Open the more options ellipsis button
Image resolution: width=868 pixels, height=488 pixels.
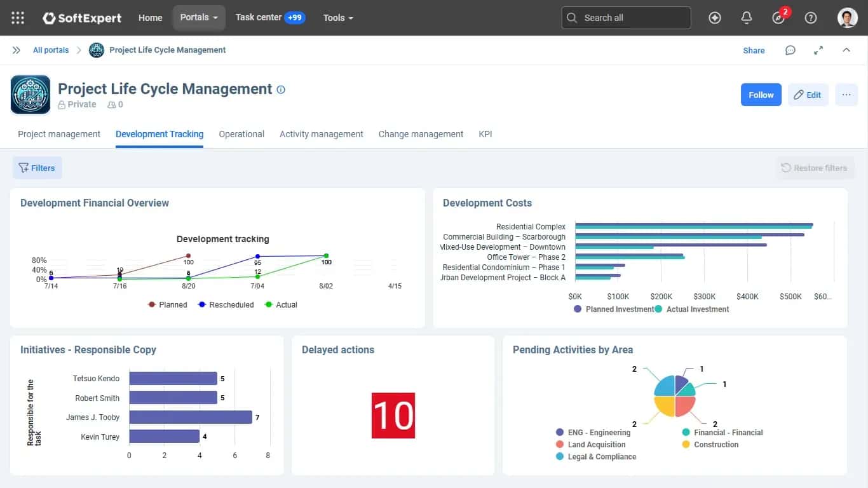[846, 95]
